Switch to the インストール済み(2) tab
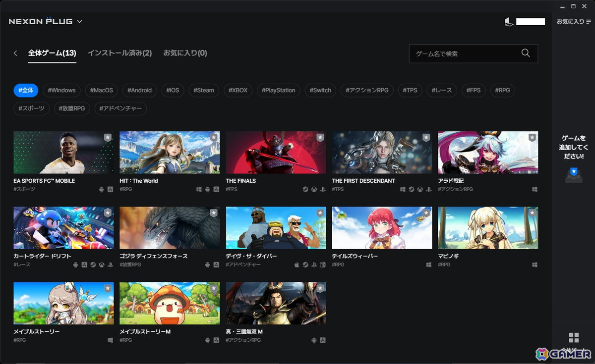 (119, 52)
